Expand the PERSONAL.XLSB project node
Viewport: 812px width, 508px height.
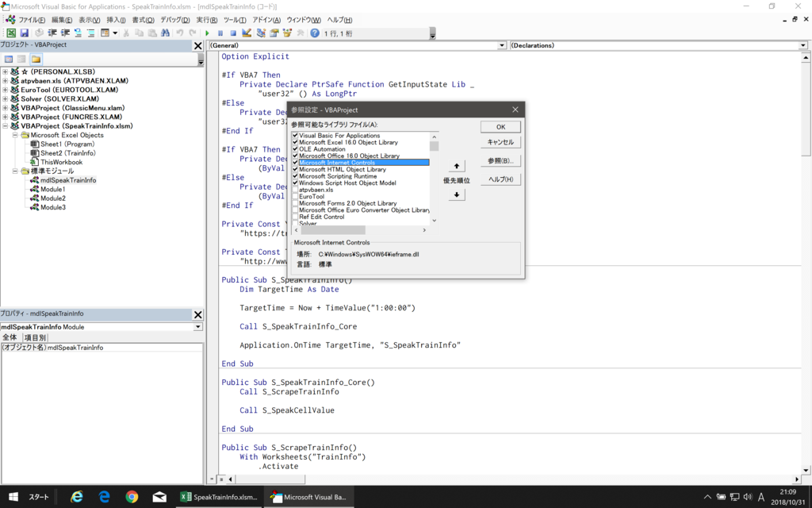pyautogui.click(x=6, y=71)
